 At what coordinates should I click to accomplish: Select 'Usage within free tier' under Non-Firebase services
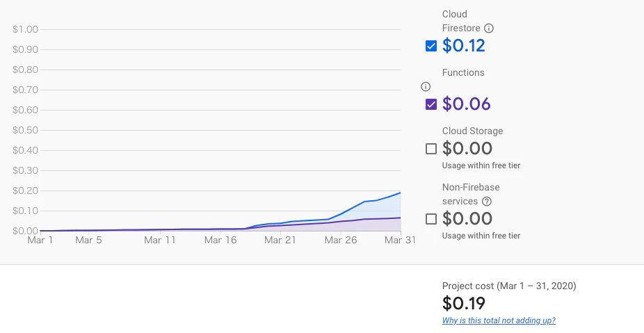tap(481, 236)
